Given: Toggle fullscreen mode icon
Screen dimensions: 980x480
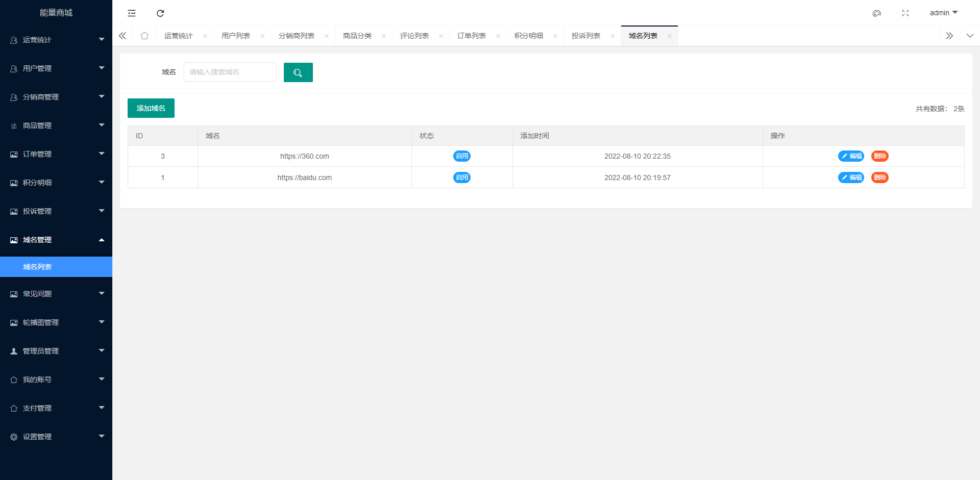Looking at the screenshot, I should point(905,13).
